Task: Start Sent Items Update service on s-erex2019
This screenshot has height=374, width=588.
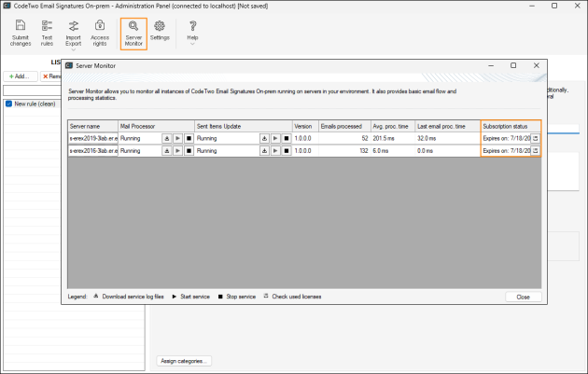Action: (275, 139)
